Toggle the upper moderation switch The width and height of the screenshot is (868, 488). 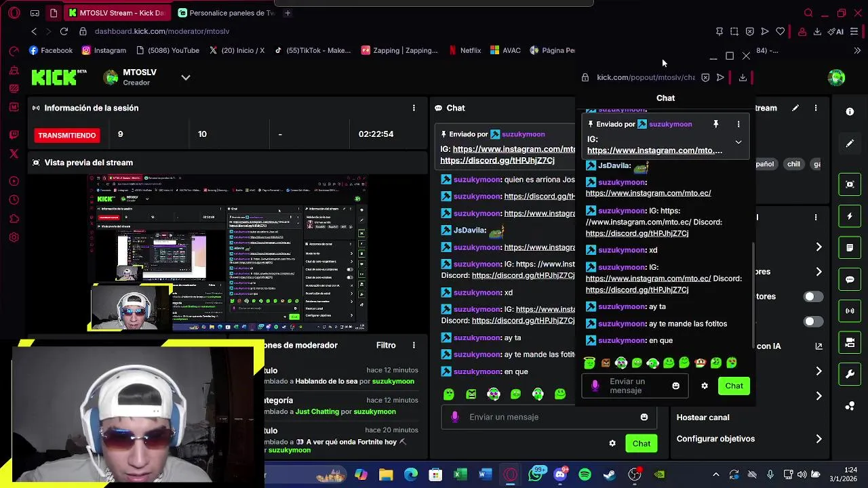tap(813, 296)
